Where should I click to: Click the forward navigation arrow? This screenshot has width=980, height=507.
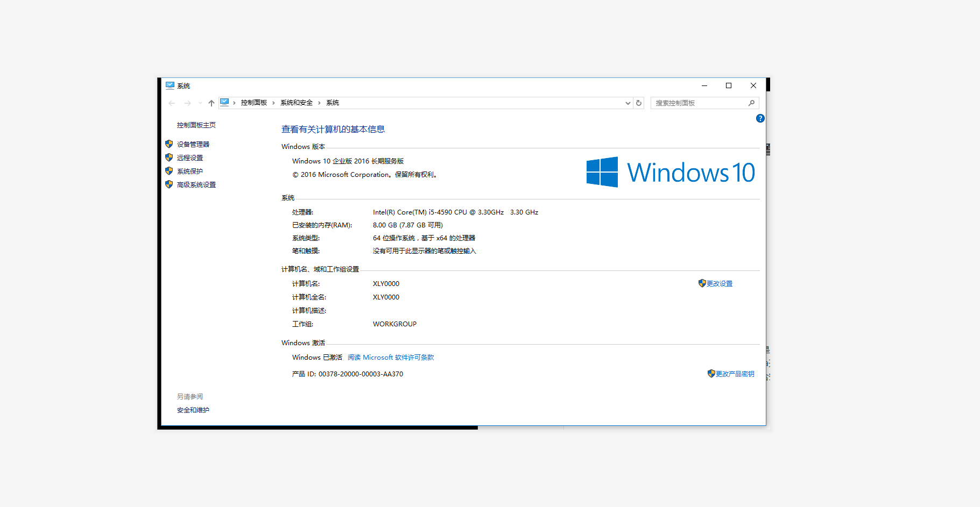click(187, 103)
